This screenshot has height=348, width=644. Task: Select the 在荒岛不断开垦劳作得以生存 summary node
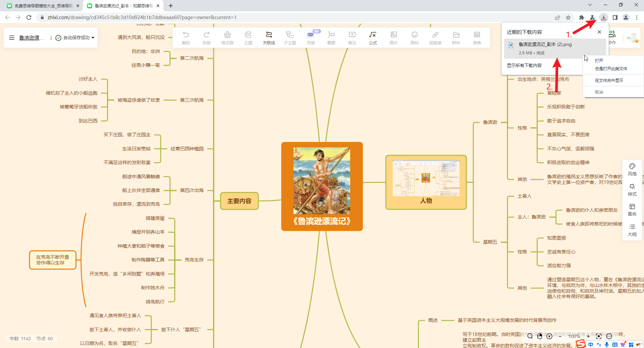pos(53,260)
